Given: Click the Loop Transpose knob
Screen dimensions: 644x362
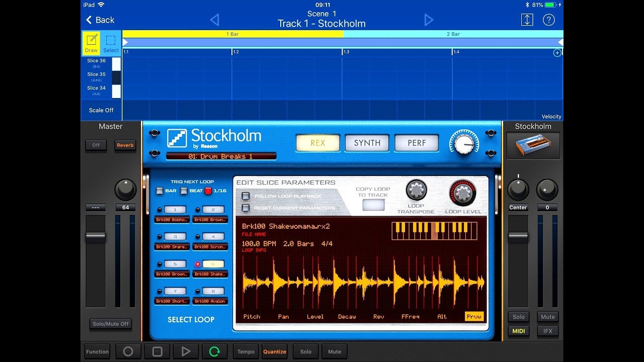Looking at the screenshot, I should [417, 190].
